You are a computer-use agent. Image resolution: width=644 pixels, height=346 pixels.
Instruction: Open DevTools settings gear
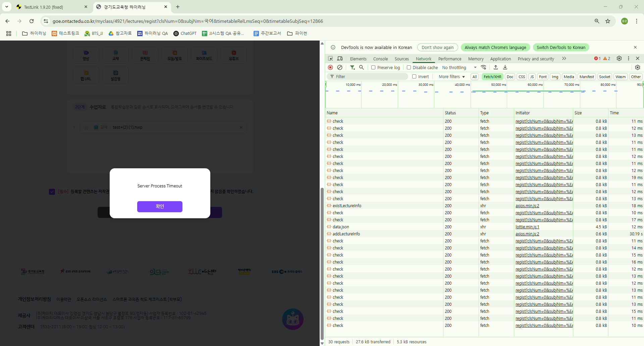click(x=619, y=58)
